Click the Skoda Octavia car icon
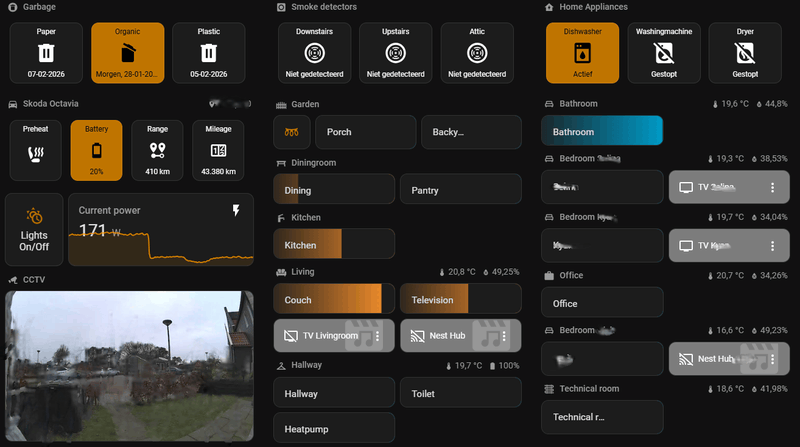800x447 pixels. click(x=13, y=104)
